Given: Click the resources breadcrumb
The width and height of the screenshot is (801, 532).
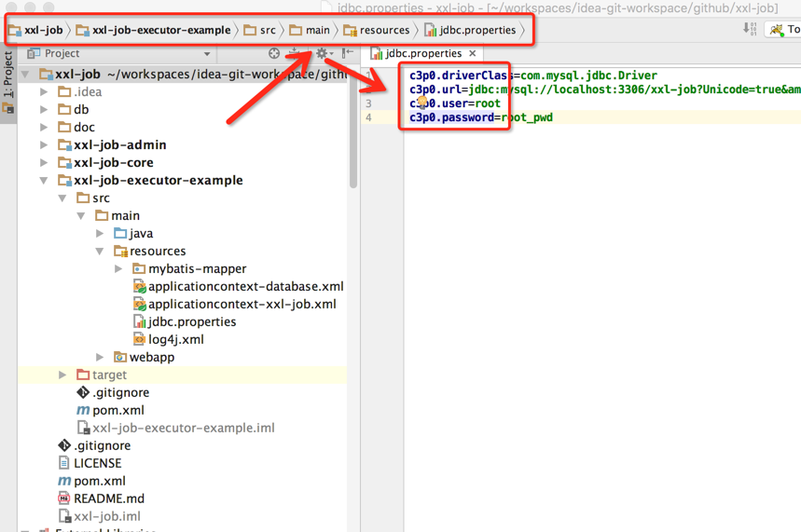Looking at the screenshot, I should 377,30.
